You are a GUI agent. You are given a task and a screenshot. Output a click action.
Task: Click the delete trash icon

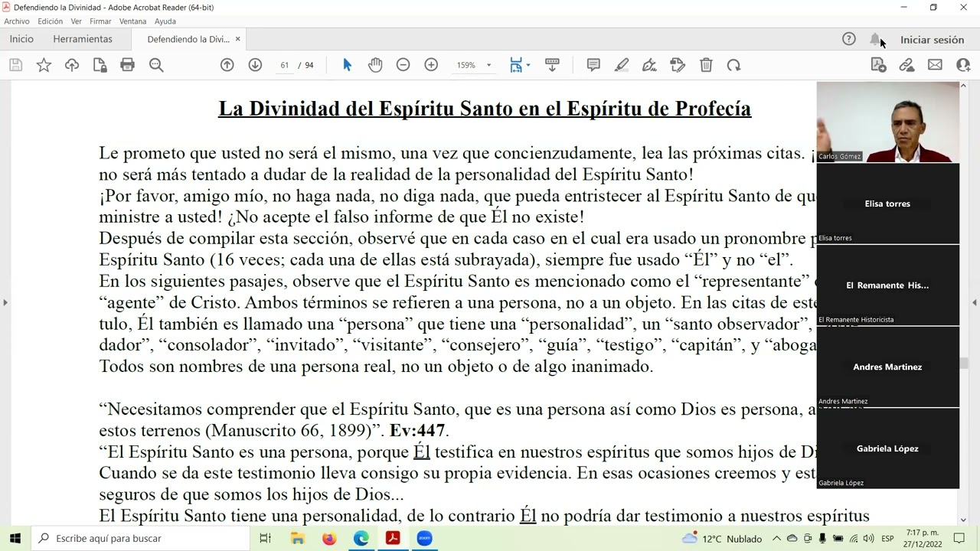coord(706,65)
